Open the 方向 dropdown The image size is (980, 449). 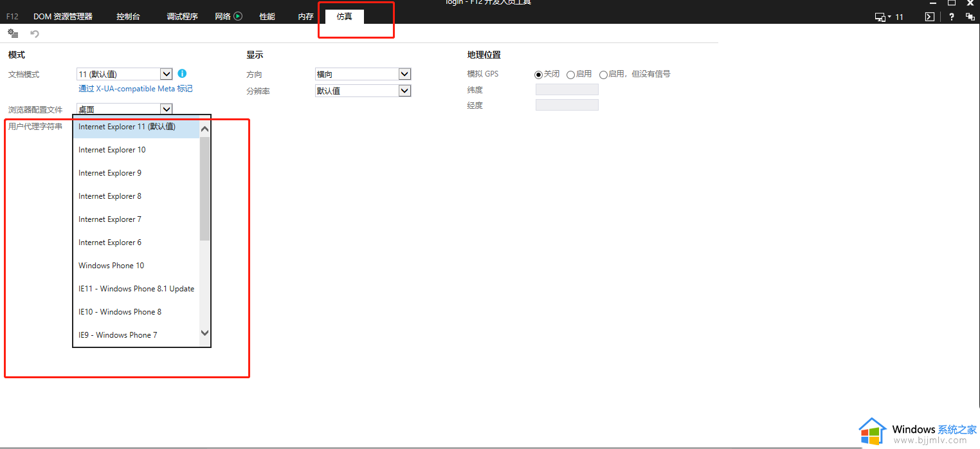363,74
